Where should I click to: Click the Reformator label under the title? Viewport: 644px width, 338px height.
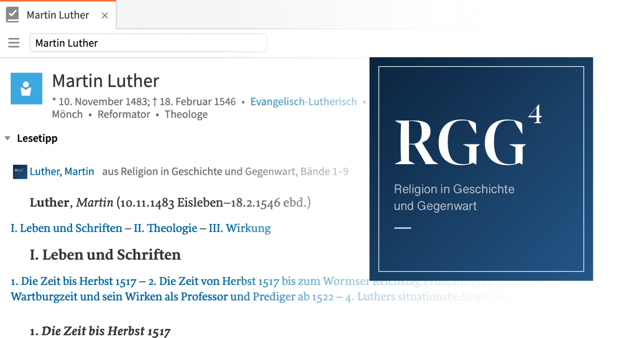(x=124, y=114)
